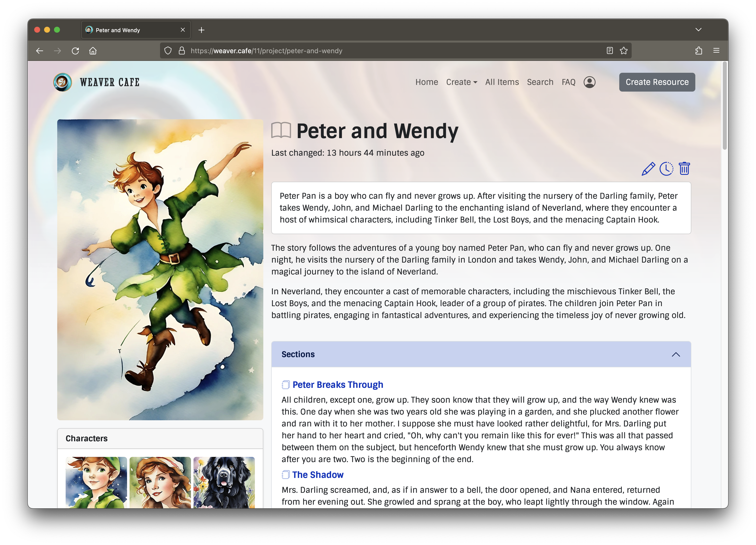Click the browser forward arrow
Screen dimensions: 756x545
pos(57,51)
